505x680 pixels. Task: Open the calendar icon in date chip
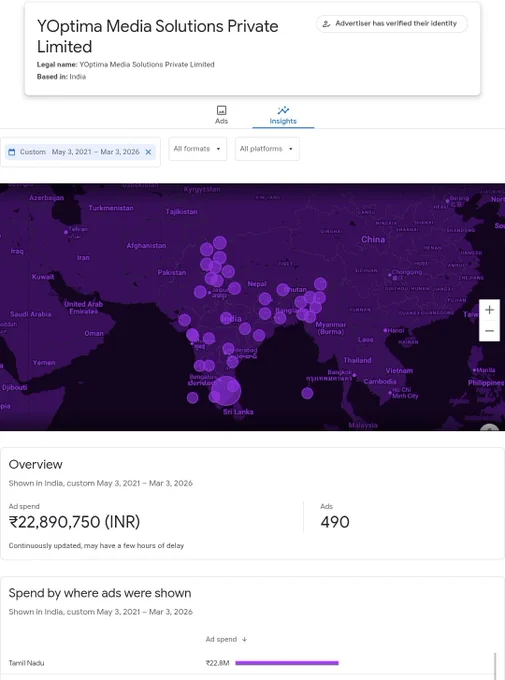pyautogui.click(x=12, y=152)
